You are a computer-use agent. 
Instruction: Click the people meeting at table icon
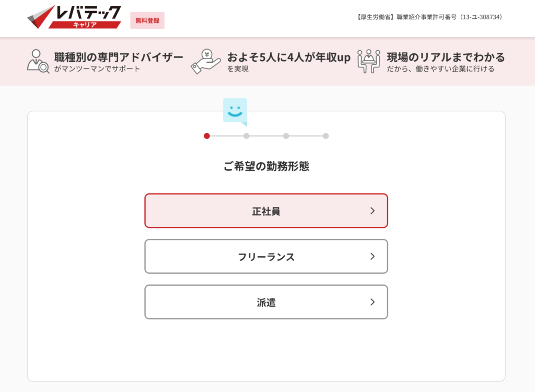(368, 62)
